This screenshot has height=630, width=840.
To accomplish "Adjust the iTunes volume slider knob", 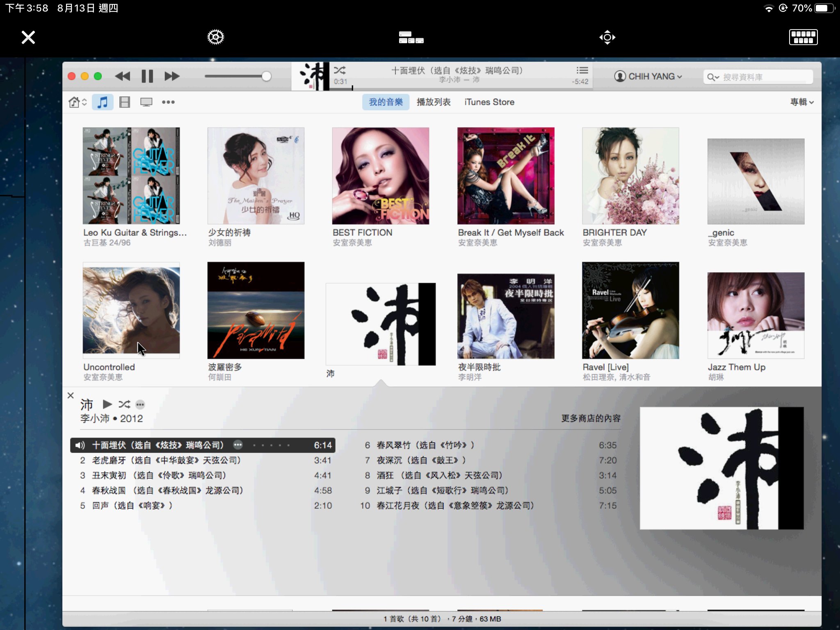I will click(x=266, y=76).
